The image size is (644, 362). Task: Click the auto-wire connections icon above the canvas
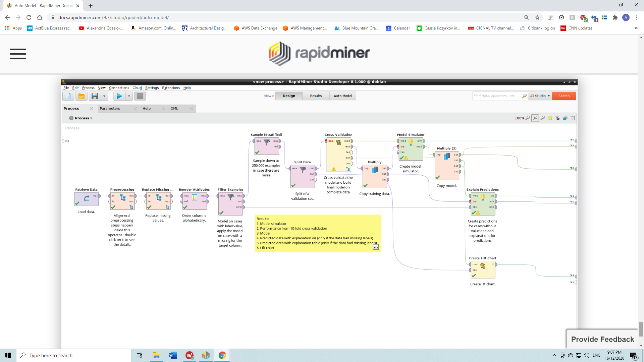557,118
